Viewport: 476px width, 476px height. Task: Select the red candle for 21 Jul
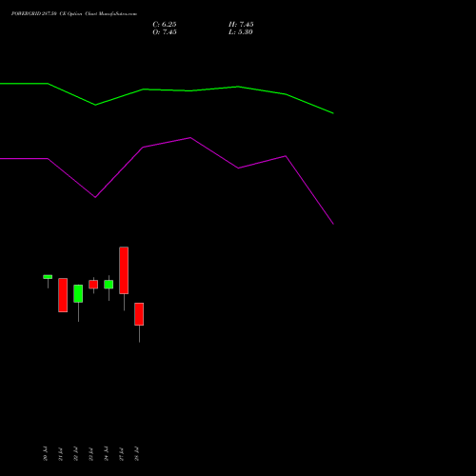coord(63,295)
